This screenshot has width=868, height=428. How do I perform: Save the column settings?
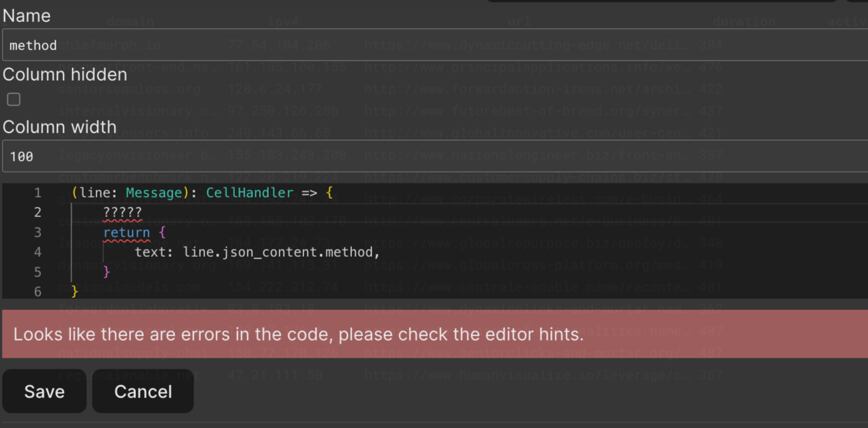(44, 392)
